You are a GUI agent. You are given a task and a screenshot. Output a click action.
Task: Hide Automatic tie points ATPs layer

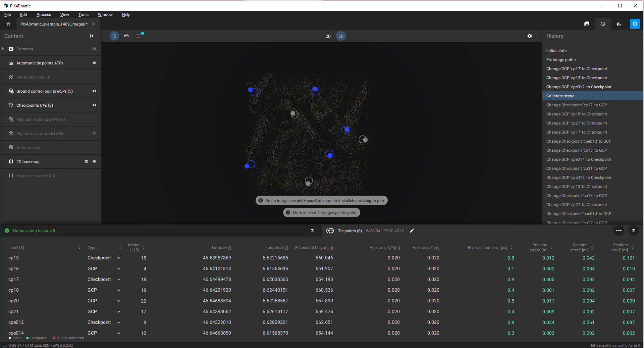coord(94,63)
